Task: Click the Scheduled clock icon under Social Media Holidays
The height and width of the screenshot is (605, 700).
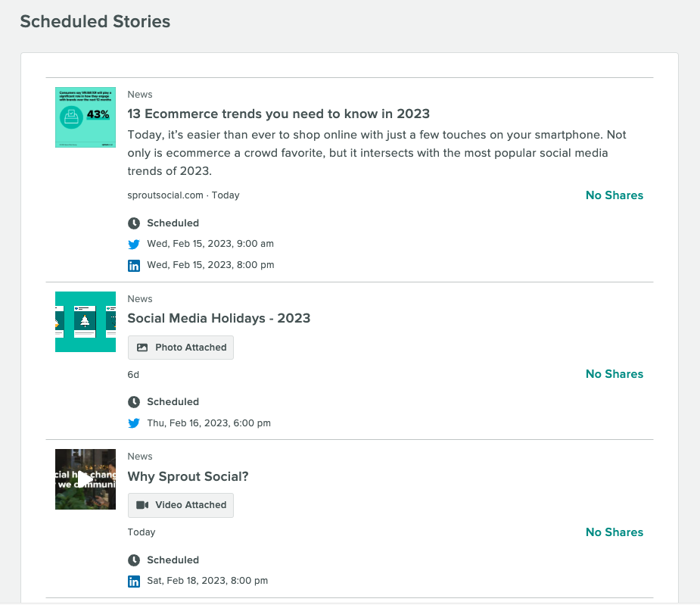Action: click(x=134, y=402)
